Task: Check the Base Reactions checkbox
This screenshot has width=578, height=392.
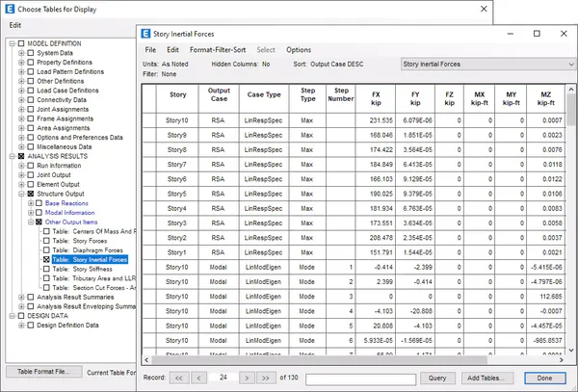Action: [x=39, y=203]
